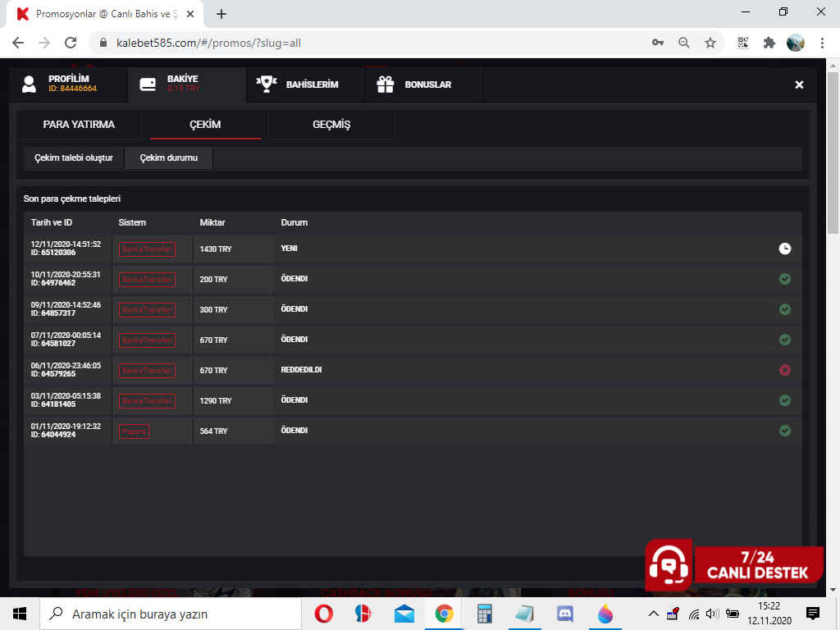
Task: Show hidden system tray icons chevron
Action: coord(654,614)
